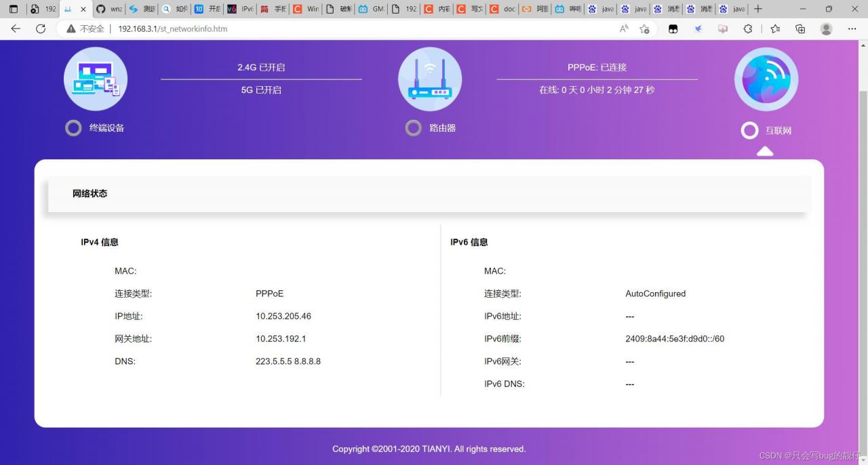The width and height of the screenshot is (868, 465).
Task: Select the circle indicator beside 互联网
Action: tap(749, 130)
